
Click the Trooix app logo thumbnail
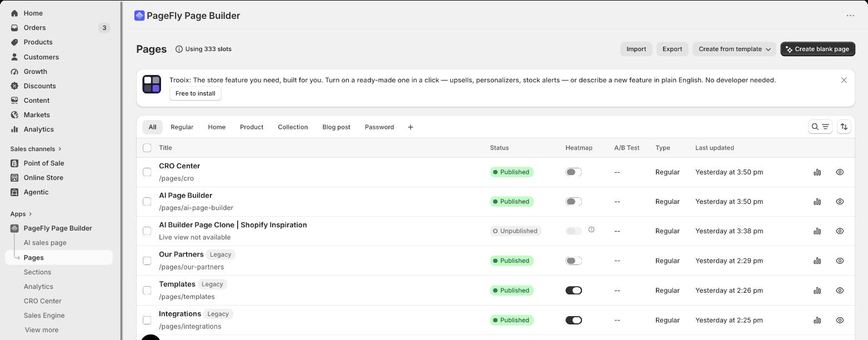pos(152,84)
